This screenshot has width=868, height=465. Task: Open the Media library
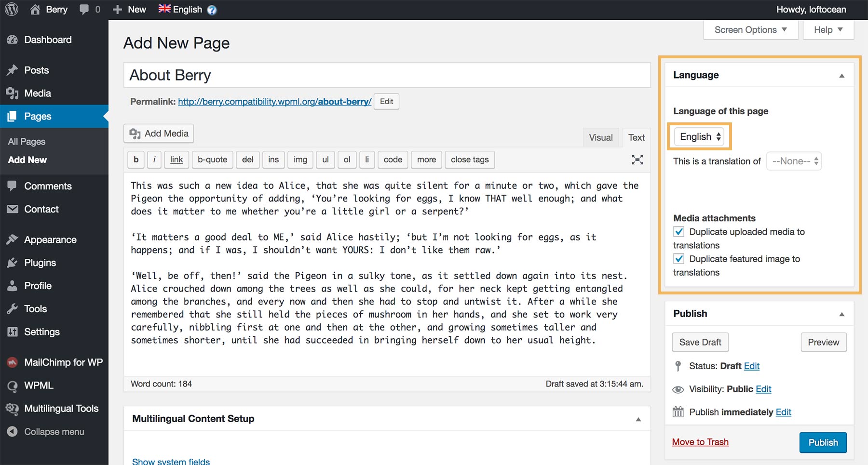39,93
